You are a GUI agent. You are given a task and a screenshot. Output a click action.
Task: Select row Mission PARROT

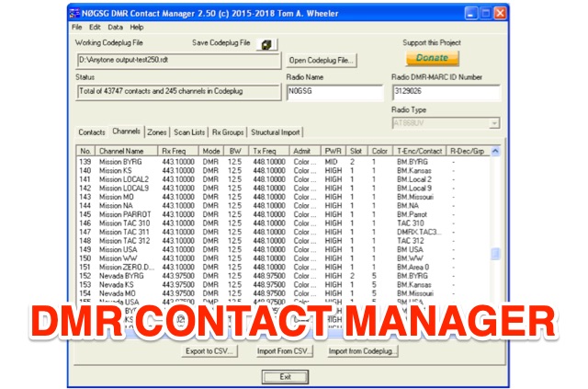pyautogui.click(x=283, y=214)
